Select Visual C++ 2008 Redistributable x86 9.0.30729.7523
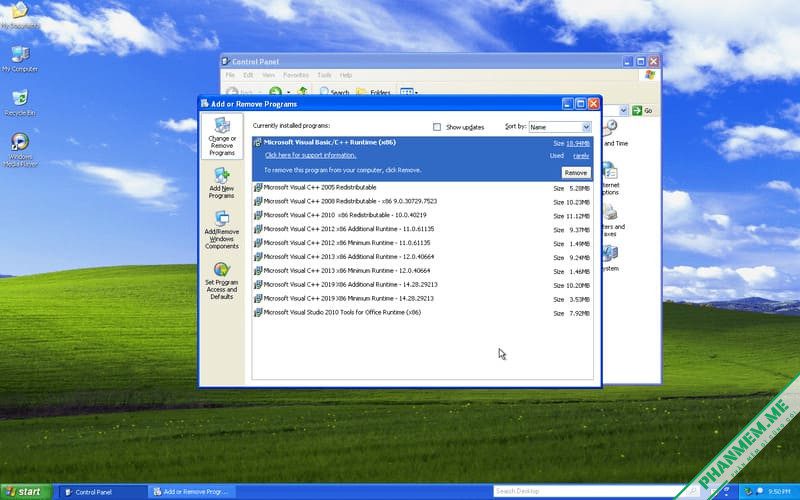 pos(422,202)
